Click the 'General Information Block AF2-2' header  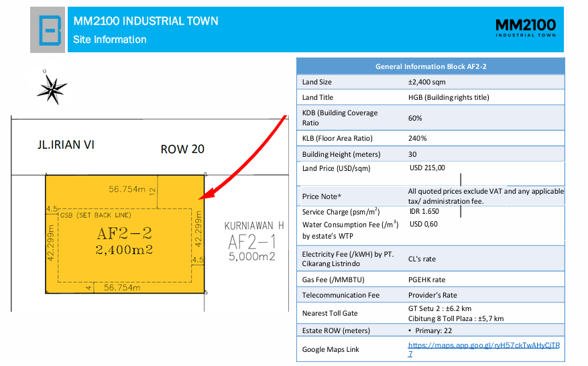click(431, 66)
